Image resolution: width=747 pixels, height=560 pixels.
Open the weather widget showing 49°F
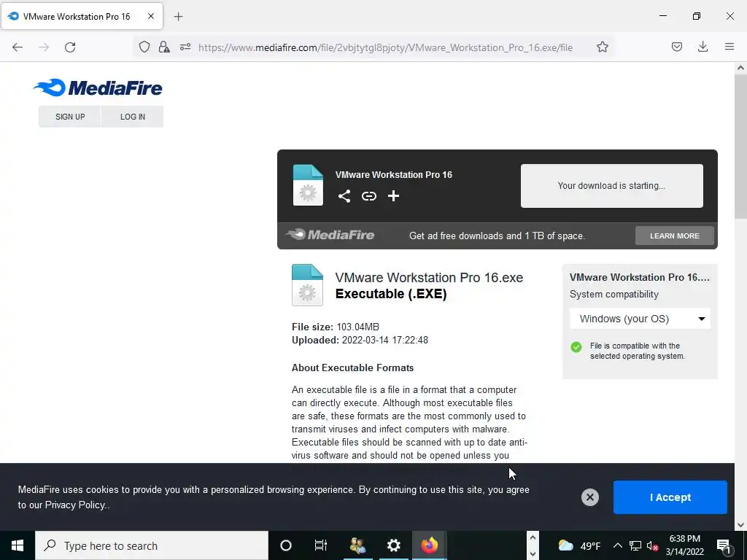coord(579,545)
